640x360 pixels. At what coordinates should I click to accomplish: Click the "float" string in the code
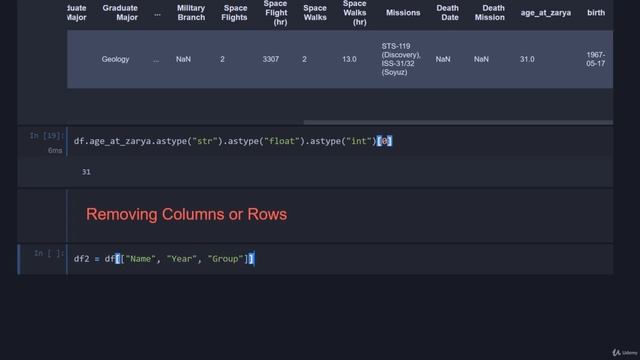pos(282,141)
